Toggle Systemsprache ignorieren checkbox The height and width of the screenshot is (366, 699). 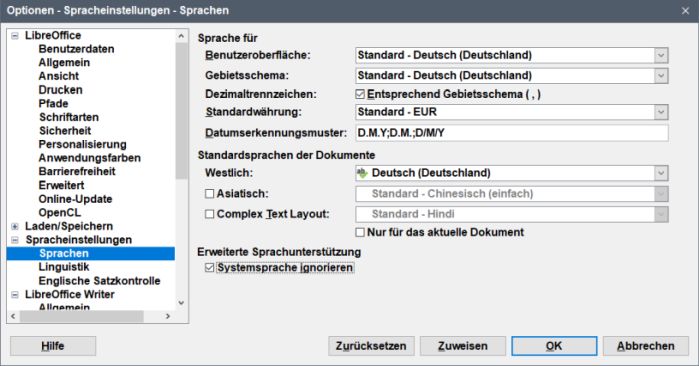pyautogui.click(x=210, y=267)
